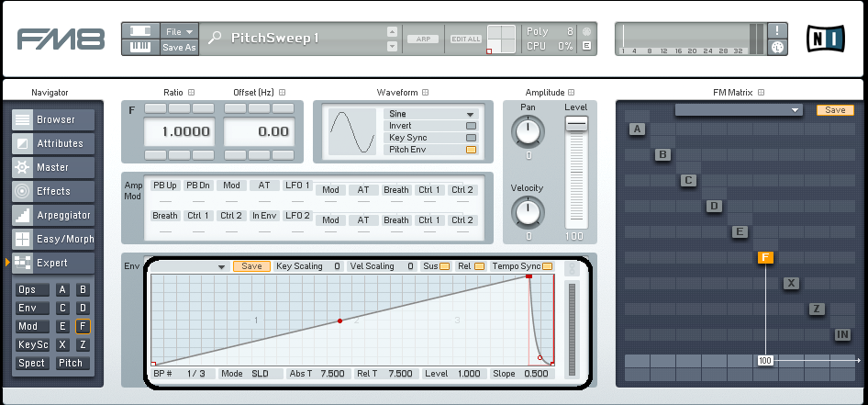The width and height of the screenshot is (868, 405).
Task: Click the middle envelope breakpoint
Action: pyautogui.click(x=339, y=321)
